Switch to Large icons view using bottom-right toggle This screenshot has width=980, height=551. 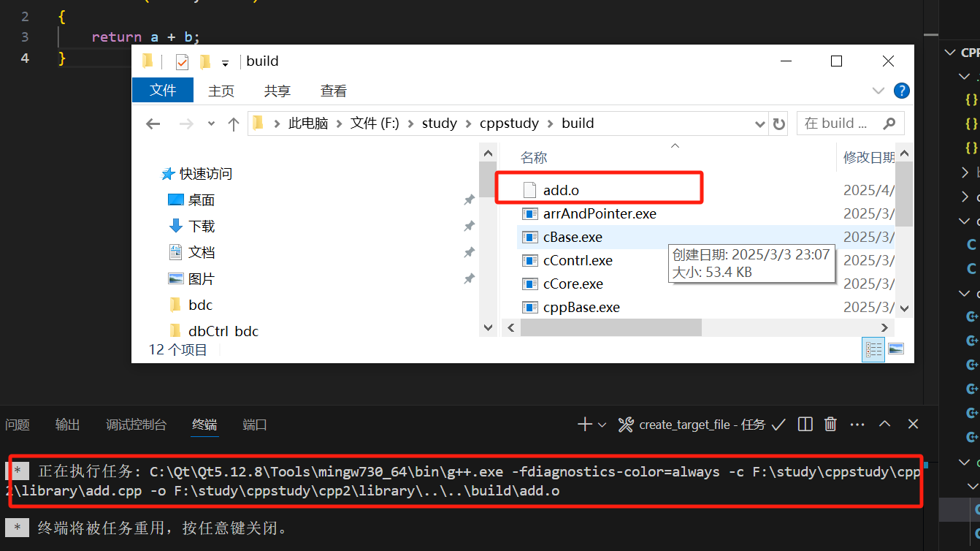896,349
